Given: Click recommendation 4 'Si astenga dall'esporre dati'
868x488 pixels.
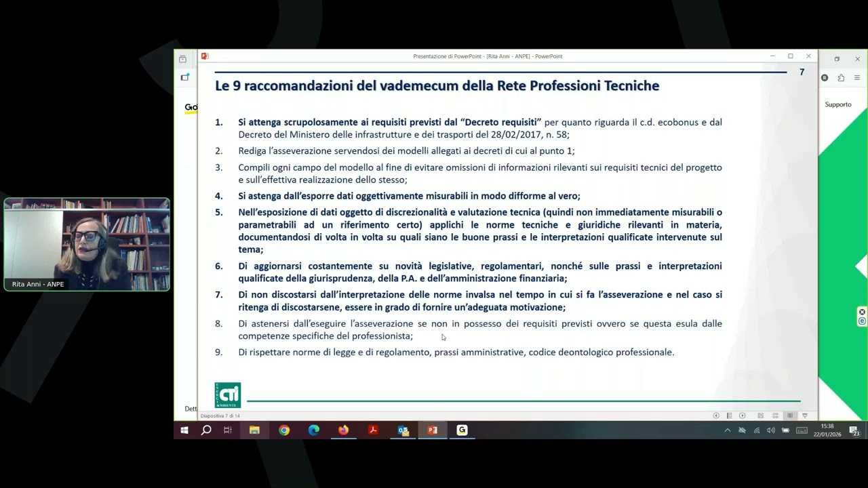Looking at the screenshot, I should tap(409, 196).
